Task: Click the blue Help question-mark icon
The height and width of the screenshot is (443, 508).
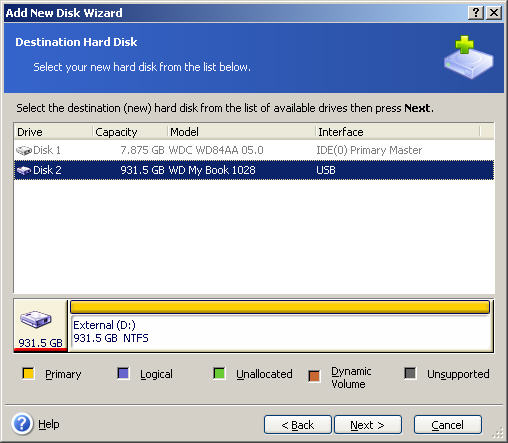Action: pyautogui.click(x=22, y=424)
